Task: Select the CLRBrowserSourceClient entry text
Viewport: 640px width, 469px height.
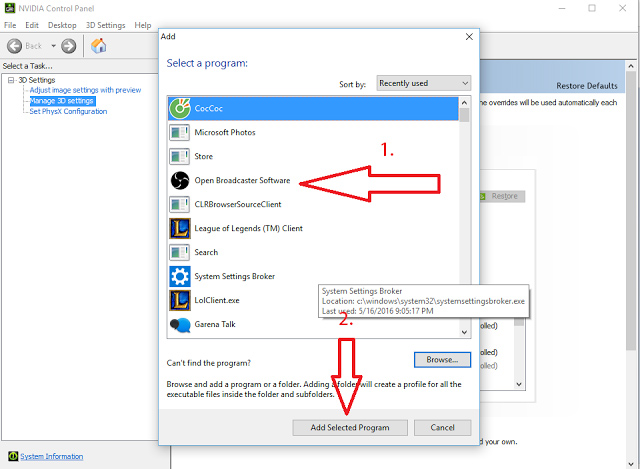Action: click(238, 204)
